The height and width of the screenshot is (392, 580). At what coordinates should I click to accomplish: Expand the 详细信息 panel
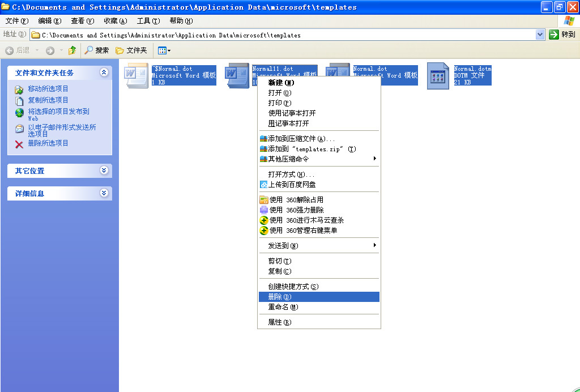tap(104, 193)
